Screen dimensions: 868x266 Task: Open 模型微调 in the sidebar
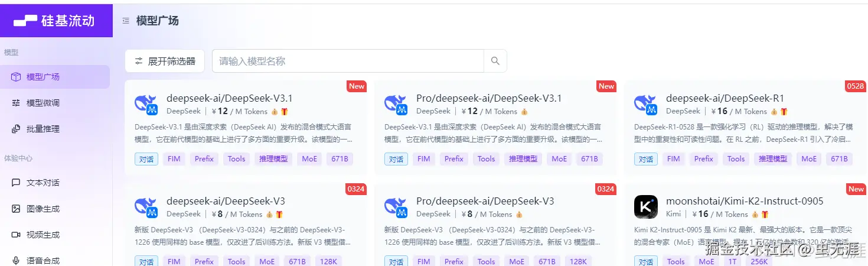pos(55,103)
